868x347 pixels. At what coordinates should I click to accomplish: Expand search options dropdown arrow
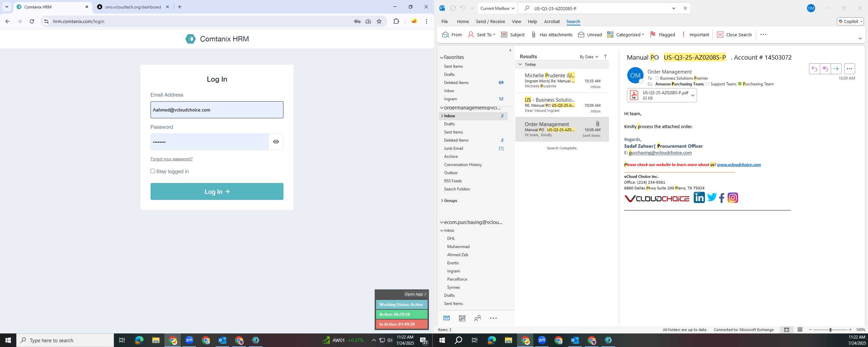(674, 8)
